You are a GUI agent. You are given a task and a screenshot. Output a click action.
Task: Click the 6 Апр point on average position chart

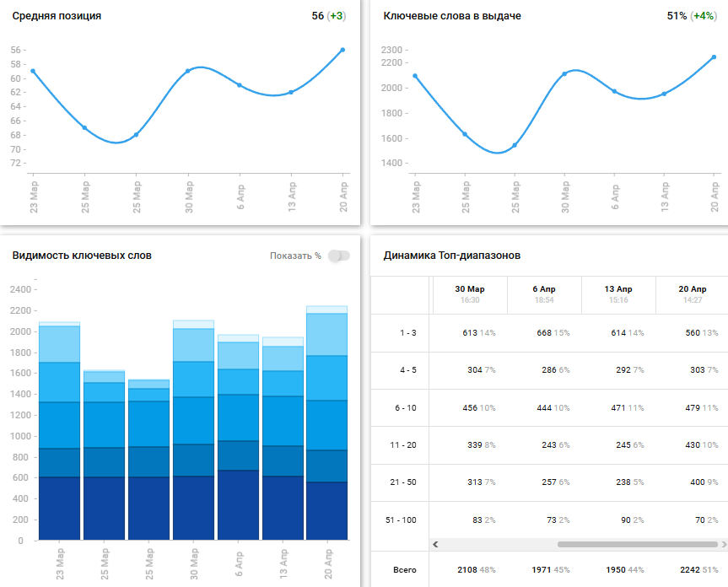pyautogui.click(x=240, y=85)
